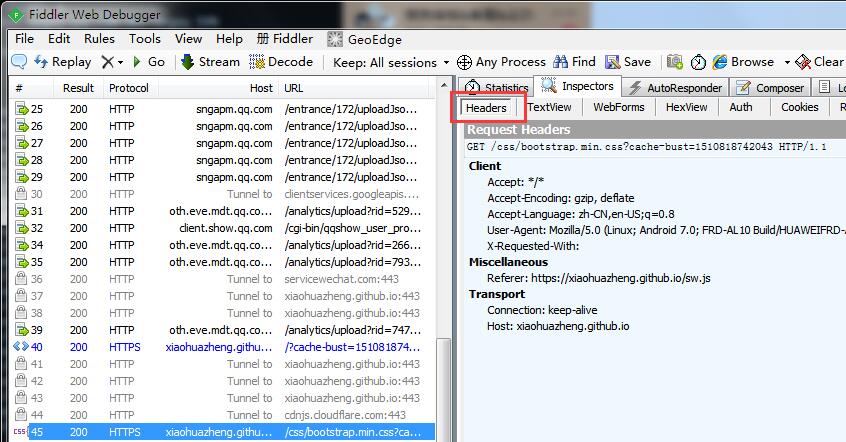Click Clear Cache toolbar button

pyautogui.click(x=820, y=62)
